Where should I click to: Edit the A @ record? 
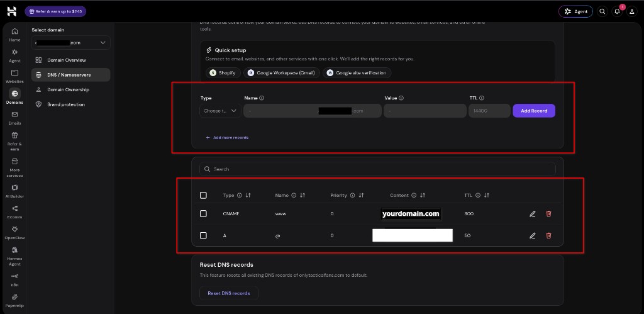point(532,235)
